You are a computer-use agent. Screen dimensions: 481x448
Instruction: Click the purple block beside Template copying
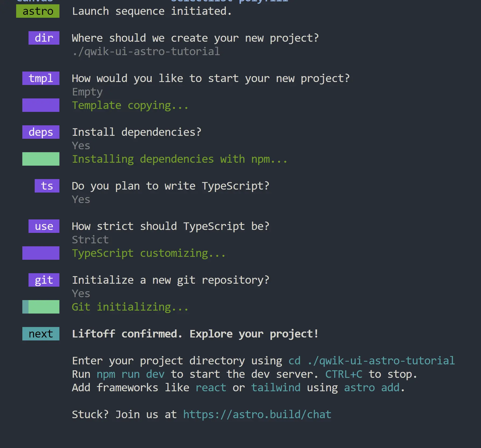41,105
